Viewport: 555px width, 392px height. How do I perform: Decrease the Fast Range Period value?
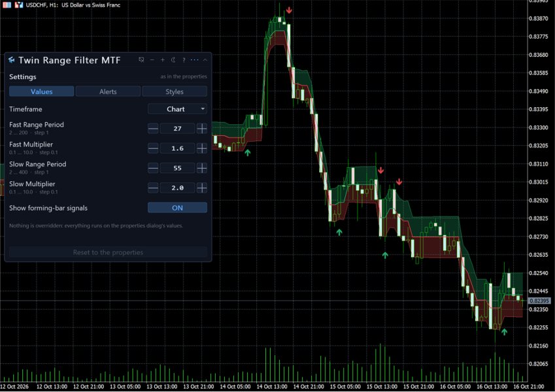pyautogui.click(x=153, y=129)
